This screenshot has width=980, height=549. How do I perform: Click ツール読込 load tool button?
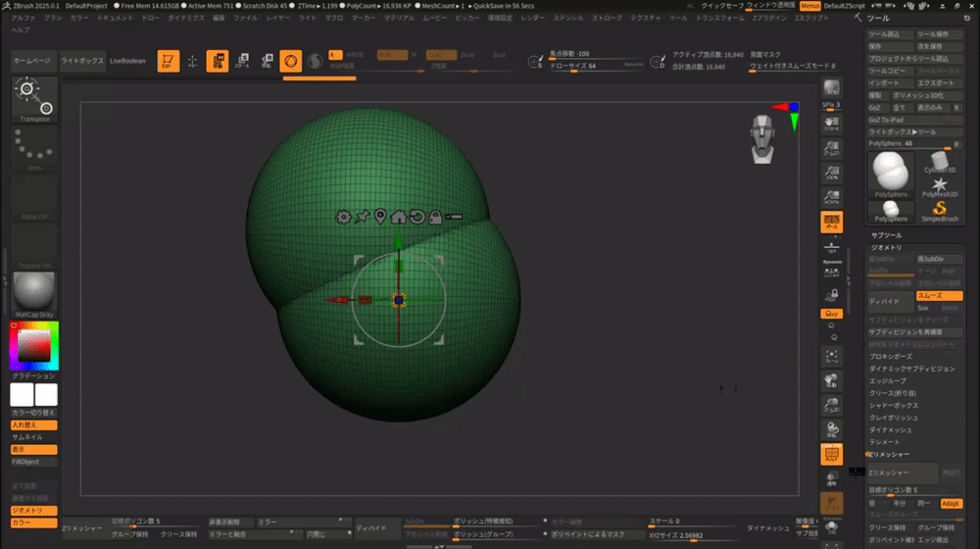[890, 34]
